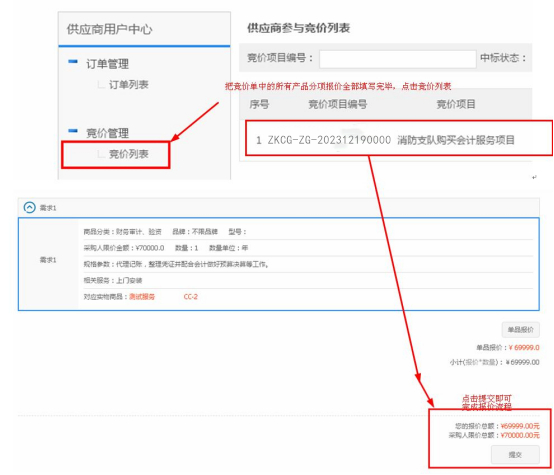Click the 竞价项目 column header
Viewport: 554px width, 475px height.
click(x=456, y=104)
